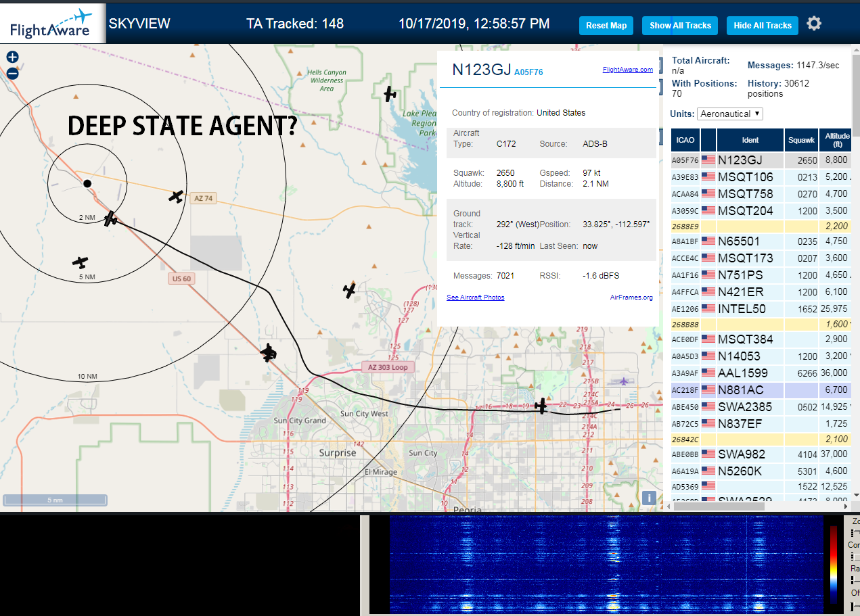Click the US flag in N123GJ row
This screenshot has width=860, height=616.
708,160
